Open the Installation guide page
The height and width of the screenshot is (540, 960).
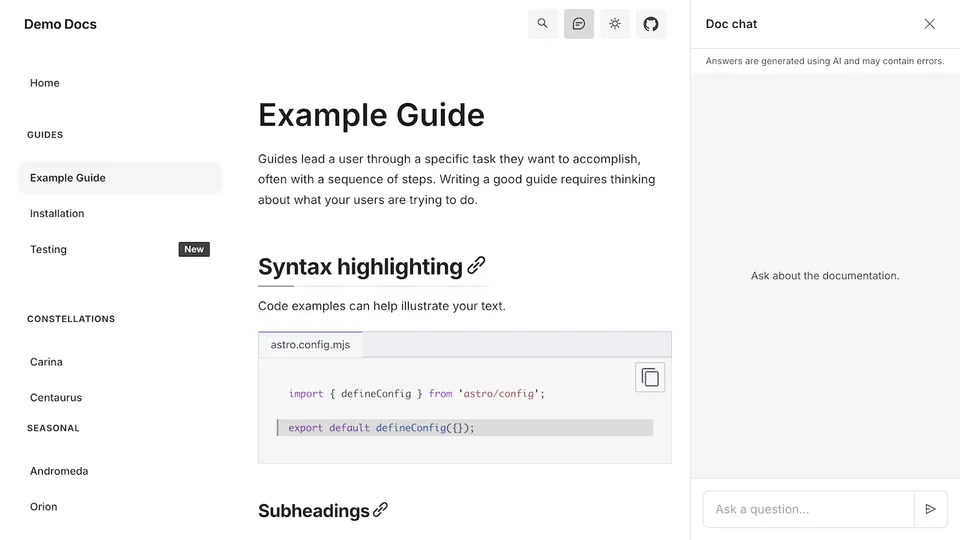[x=57, y=214]
